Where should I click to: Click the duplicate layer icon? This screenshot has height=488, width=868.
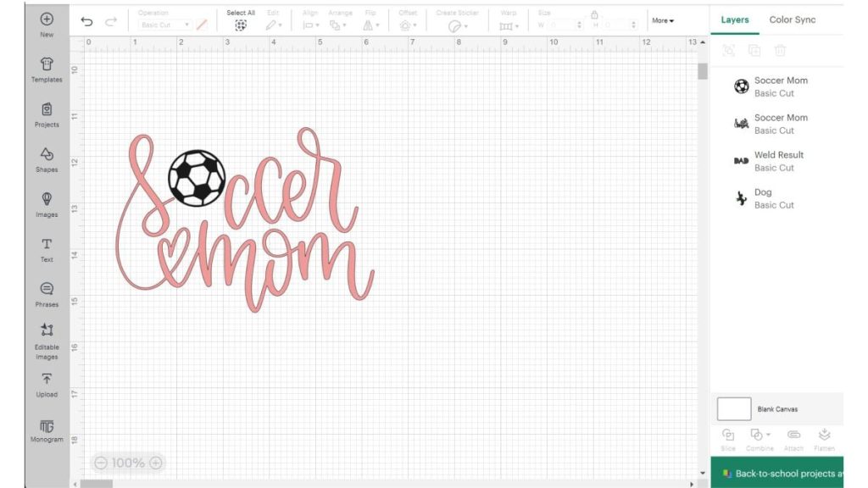pyautogui.click(x=754, y=51)
